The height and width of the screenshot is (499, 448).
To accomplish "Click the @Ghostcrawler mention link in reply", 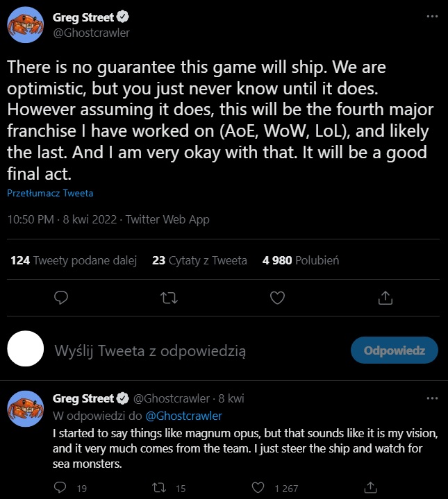I will click(183, 416).
